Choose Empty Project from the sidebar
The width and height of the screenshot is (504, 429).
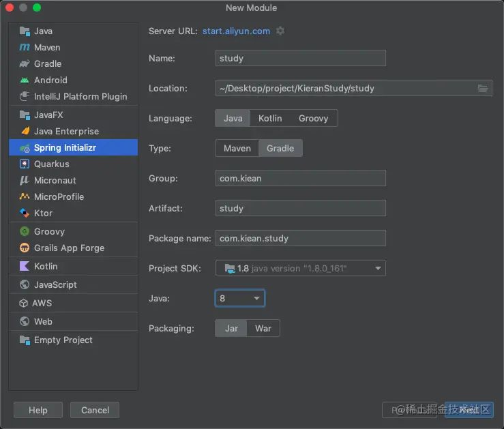pos(63,340)
